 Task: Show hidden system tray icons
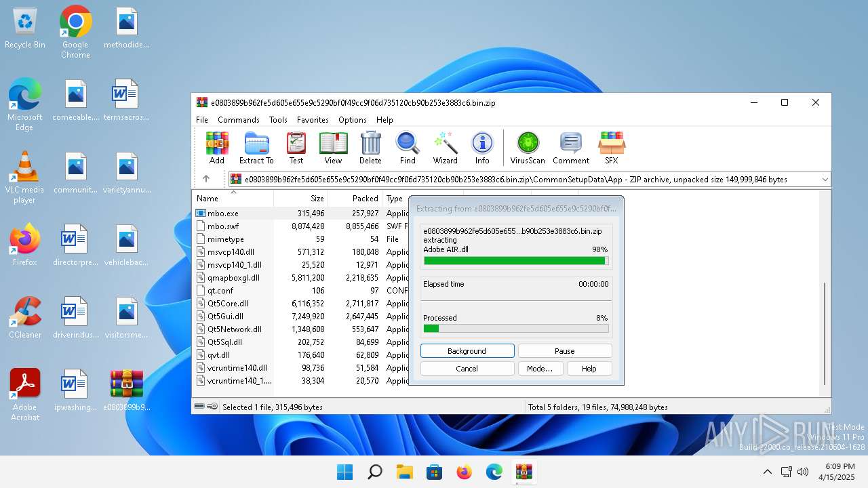(768, 472)
